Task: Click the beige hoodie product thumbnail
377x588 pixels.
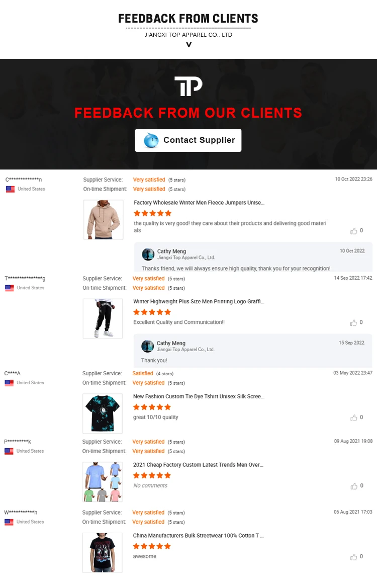Action: click(103, 220)
